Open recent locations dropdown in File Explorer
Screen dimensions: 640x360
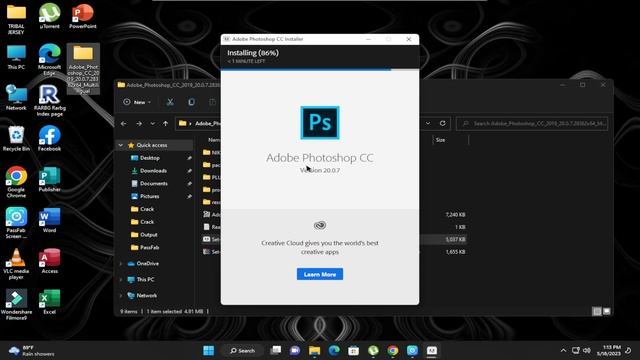point(152,123)
